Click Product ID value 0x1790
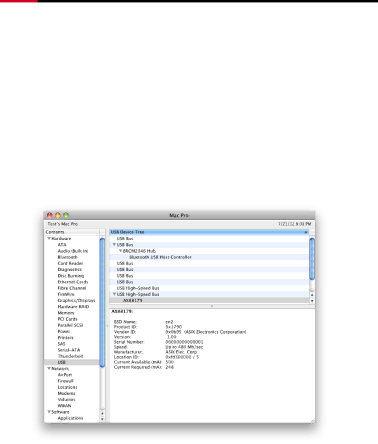This screenshot has height=444, width=378. click(174, 327)
